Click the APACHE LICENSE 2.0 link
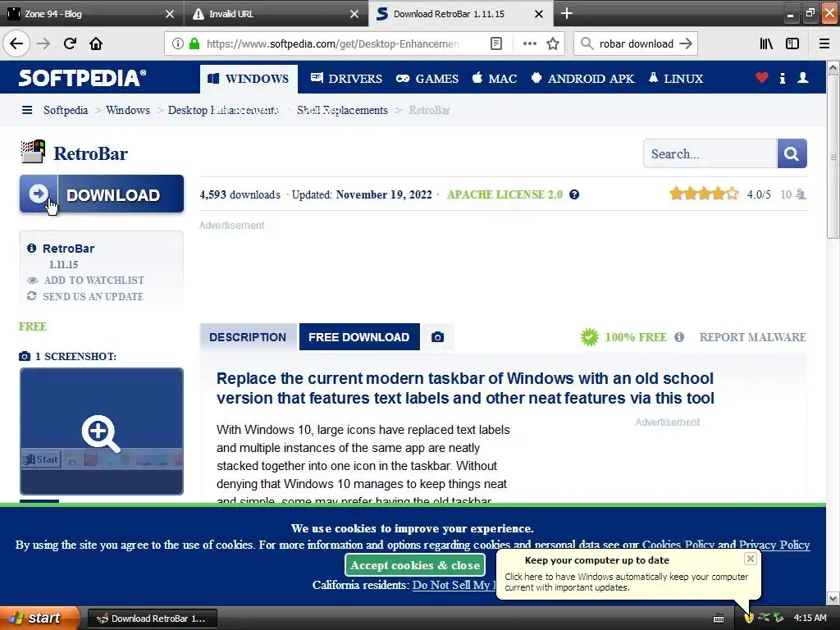This screenshot has height=630, width=840. click(504, 194)
